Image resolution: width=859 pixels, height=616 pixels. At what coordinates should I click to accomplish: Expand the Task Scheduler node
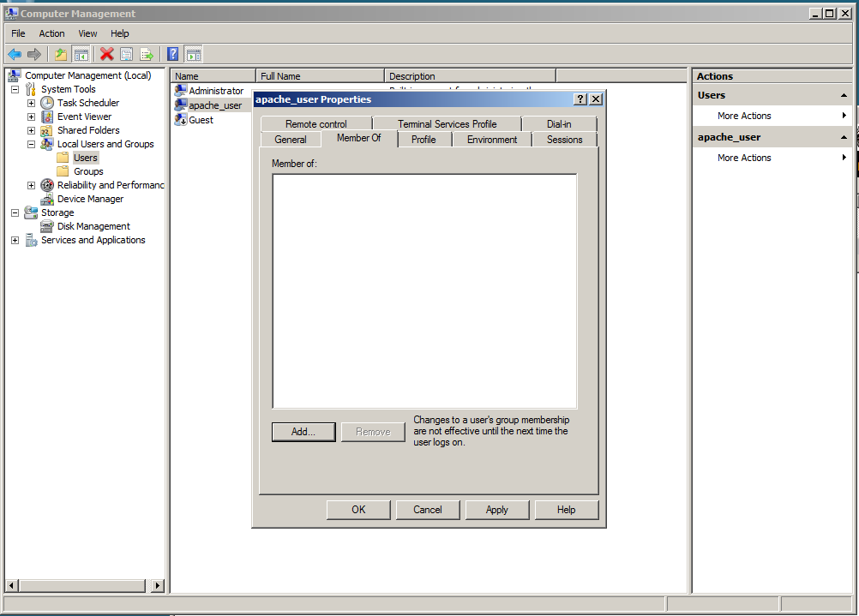(x=31, y=103)
